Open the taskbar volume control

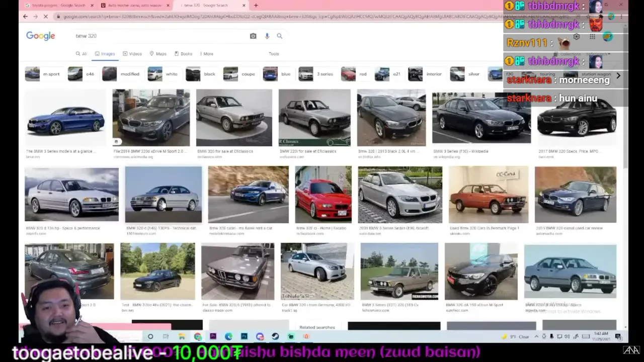pyautogui.click(x=567, y=336)
